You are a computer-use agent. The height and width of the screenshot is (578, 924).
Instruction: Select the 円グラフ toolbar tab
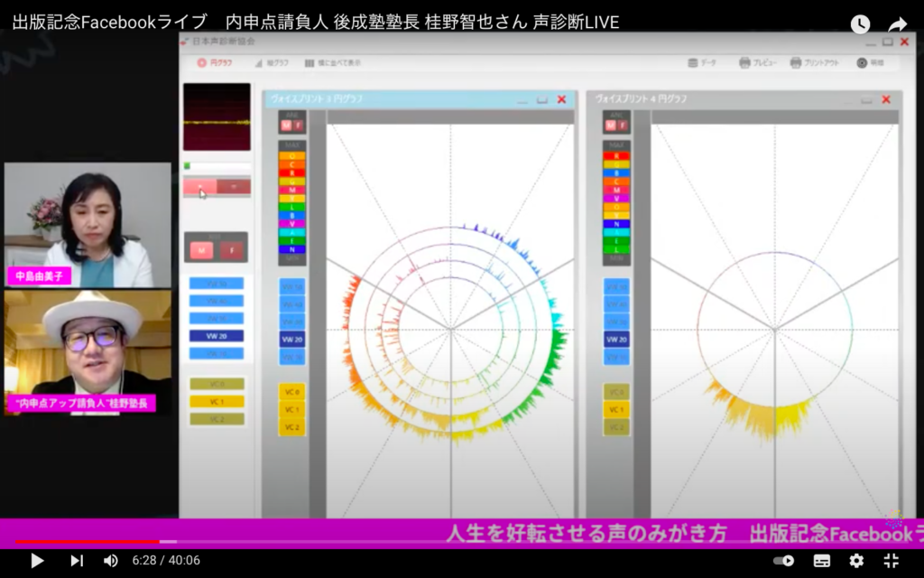pos(215,62)
